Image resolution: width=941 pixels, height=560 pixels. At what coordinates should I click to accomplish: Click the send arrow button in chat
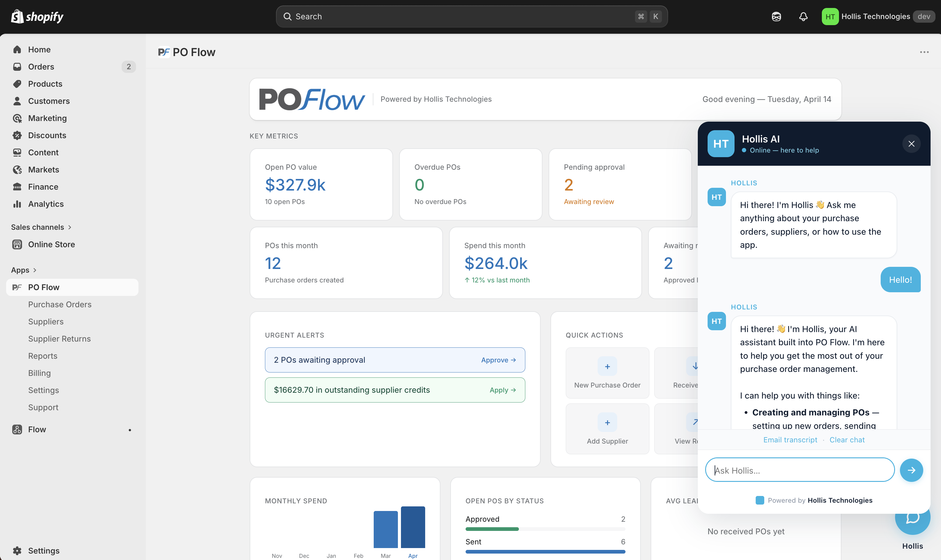coord(911,470)
